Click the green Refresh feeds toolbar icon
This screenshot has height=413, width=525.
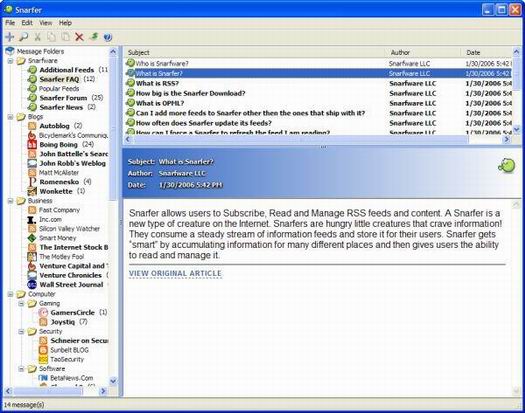coord(94,36)
